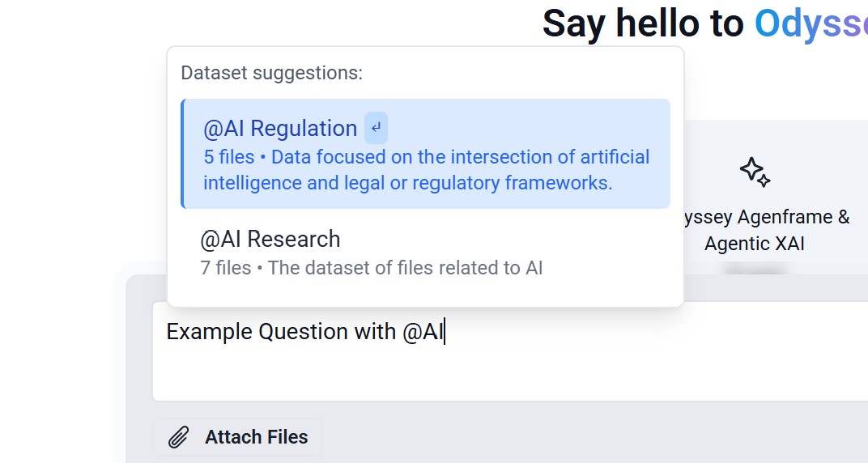Click empty area inside the question text box
This screenshot has height=463, width=868.
[609, 371]
